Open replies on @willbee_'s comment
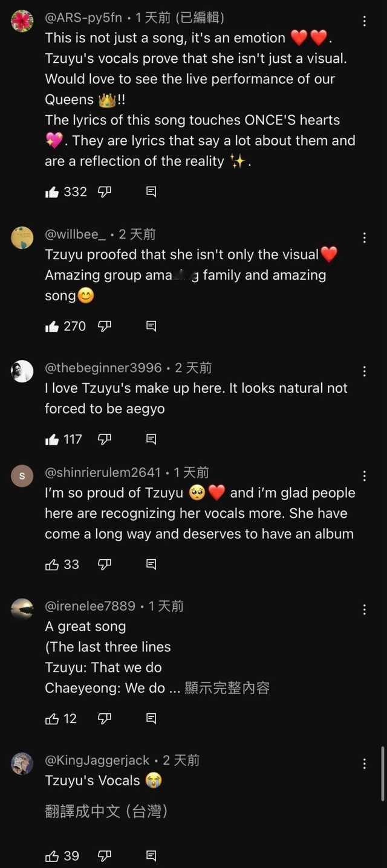Viewport: 387px width, 868px height. (x=151, y=326)
